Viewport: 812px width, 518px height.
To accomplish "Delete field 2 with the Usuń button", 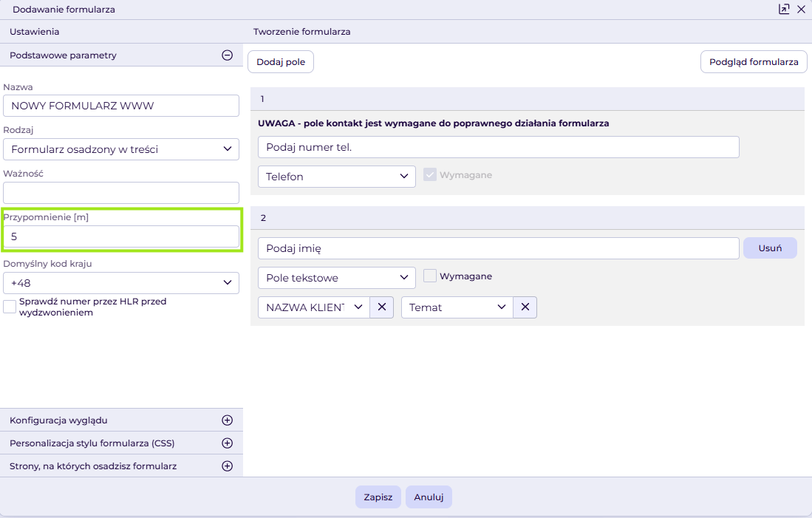I will tap(770, 248).
